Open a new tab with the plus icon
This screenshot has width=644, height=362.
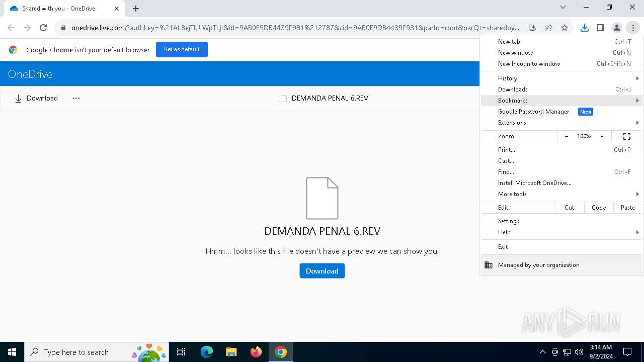pos(136,8)
